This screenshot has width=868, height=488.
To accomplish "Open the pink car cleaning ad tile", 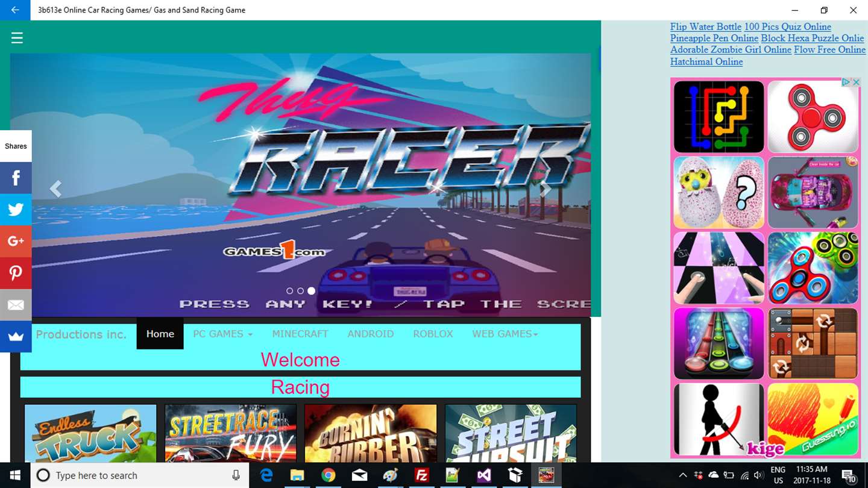I will [813, 193].
